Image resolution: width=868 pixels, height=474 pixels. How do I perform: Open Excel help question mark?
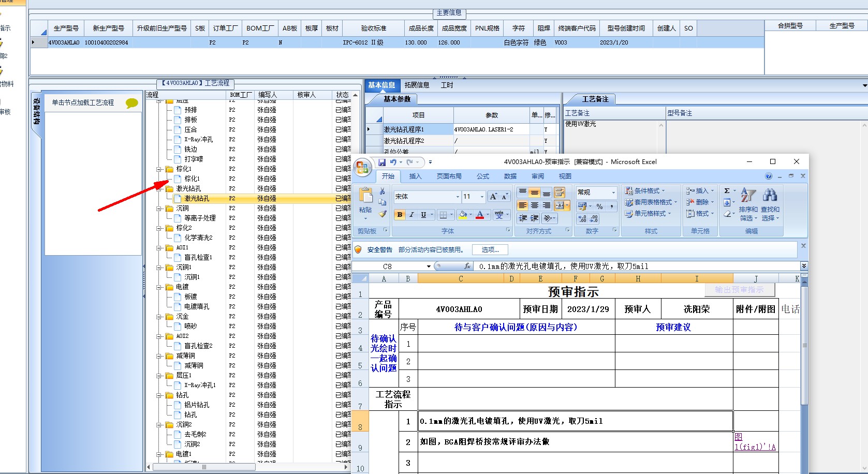[769, 176]
